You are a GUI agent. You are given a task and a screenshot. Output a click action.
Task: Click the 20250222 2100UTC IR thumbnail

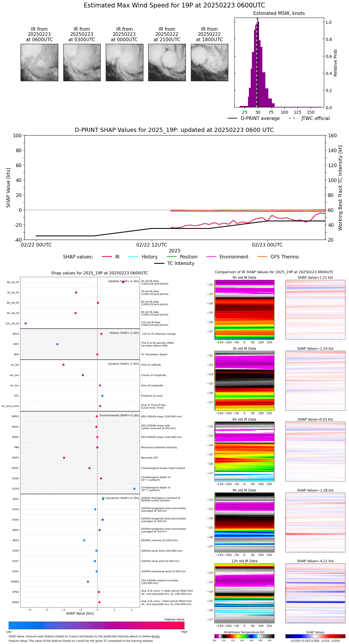tap(167, 62)
